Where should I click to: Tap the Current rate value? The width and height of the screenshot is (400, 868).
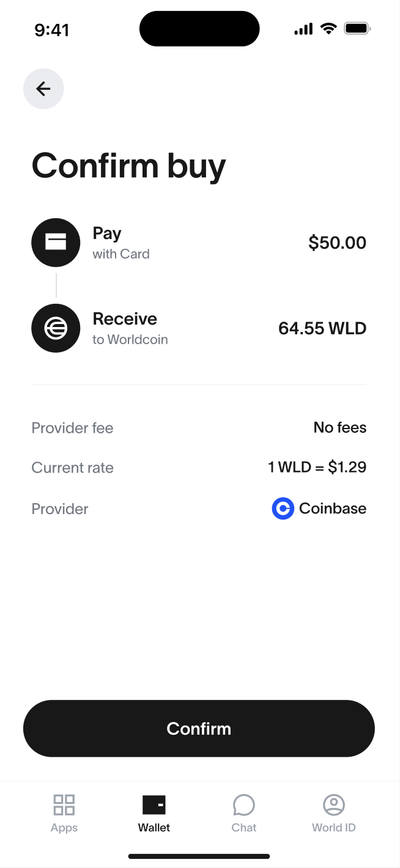[x=317, y=468]
